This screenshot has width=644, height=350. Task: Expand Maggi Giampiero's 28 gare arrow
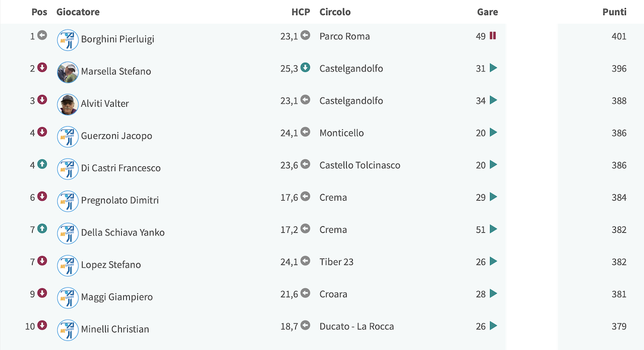(493, 293)
